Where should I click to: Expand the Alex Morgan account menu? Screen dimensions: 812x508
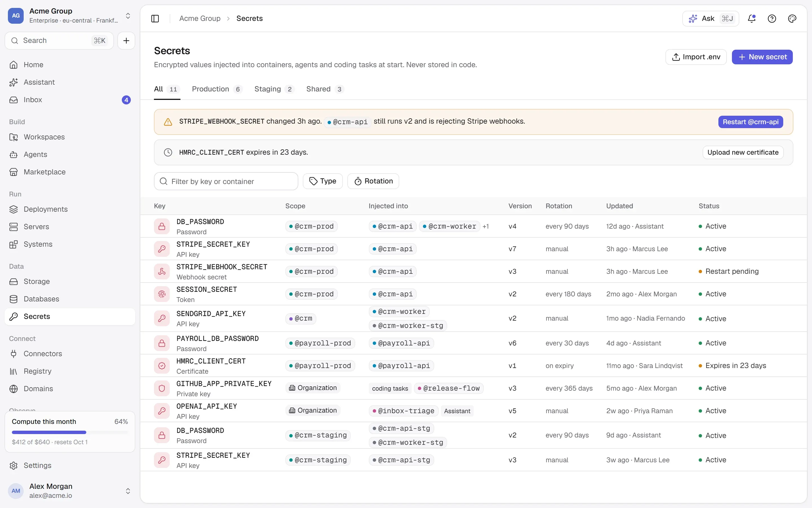(x=128, y=491)
